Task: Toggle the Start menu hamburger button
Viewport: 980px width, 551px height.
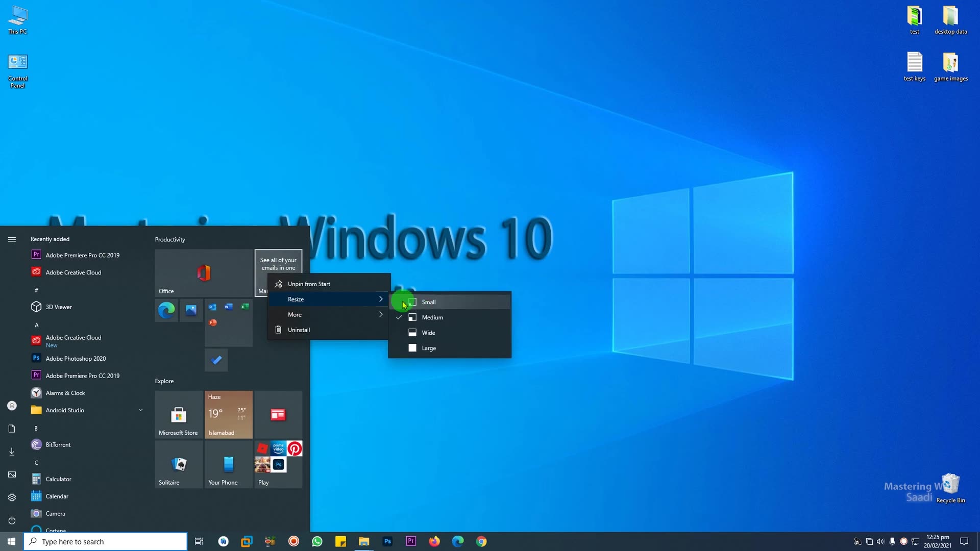Action: pyautogui.click(x=11, y=239)
